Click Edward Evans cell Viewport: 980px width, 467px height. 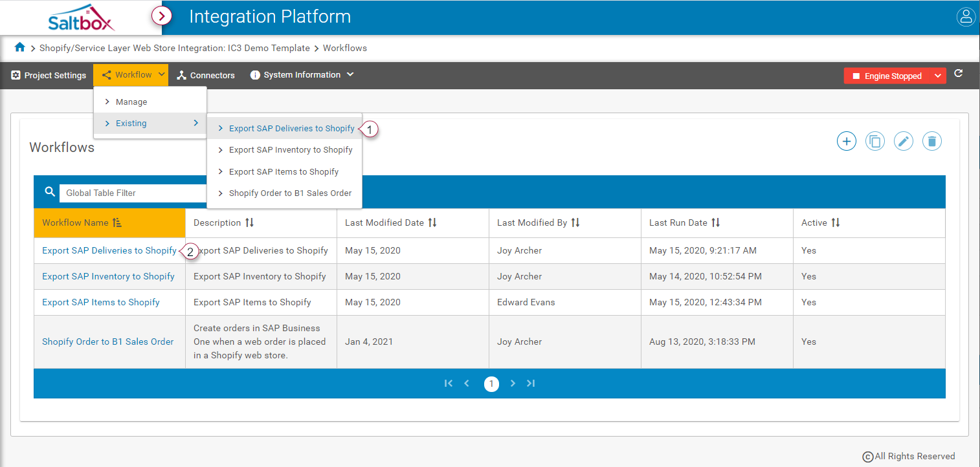pos(565,302)
